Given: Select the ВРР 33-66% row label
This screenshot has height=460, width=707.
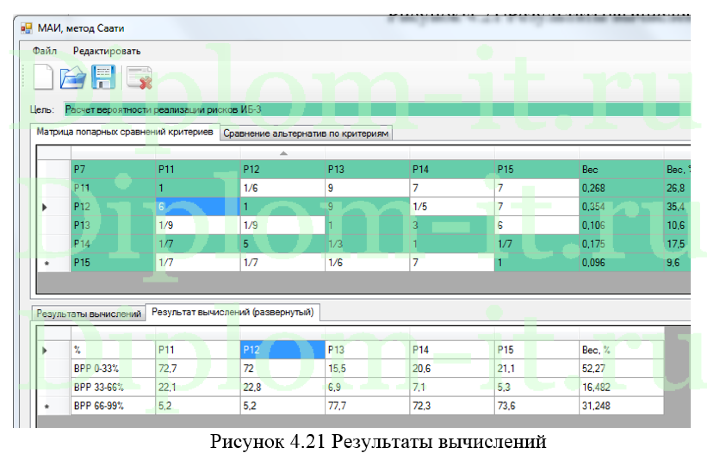Looking at the screenshot, I should 112,387.
